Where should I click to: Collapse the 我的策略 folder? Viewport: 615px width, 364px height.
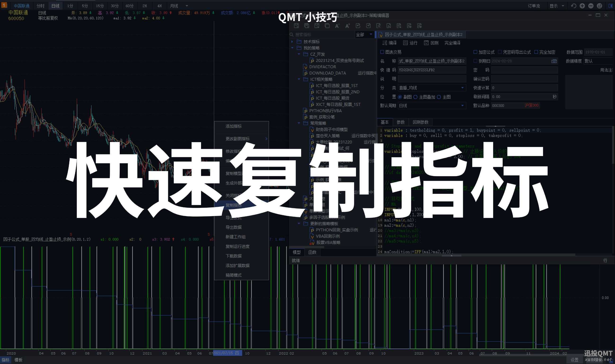click(292, 48)
